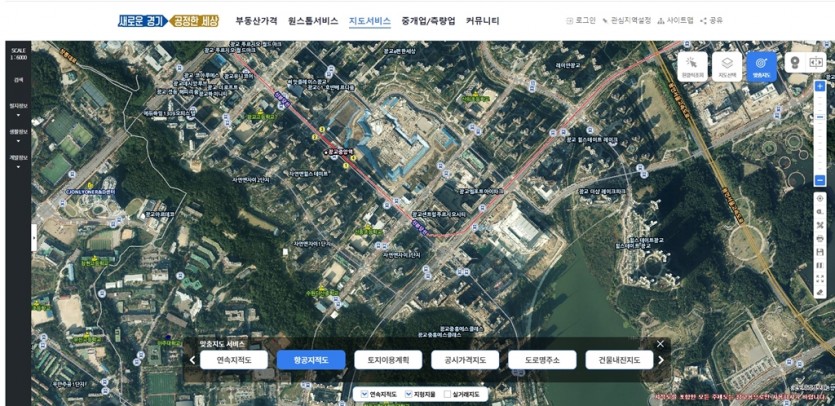Enable the 실거래지도 checkbox
835x406 pixels.
click(448, 395)
